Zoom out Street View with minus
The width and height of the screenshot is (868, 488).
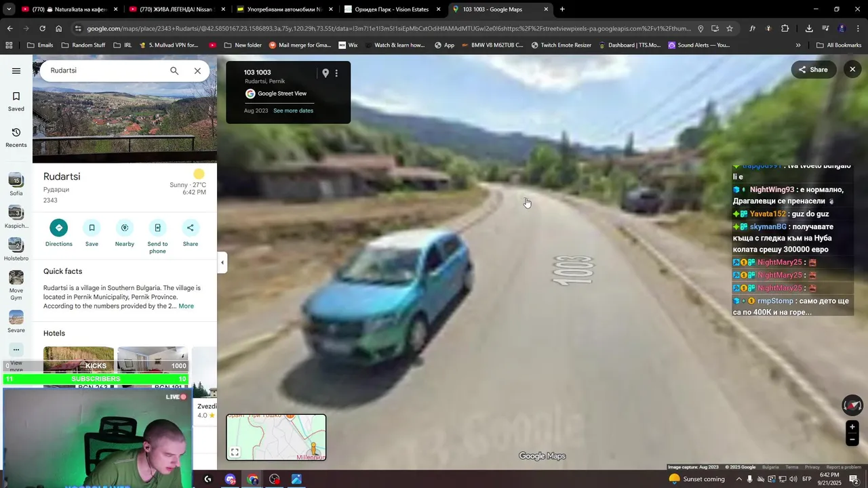pos(852,439)
